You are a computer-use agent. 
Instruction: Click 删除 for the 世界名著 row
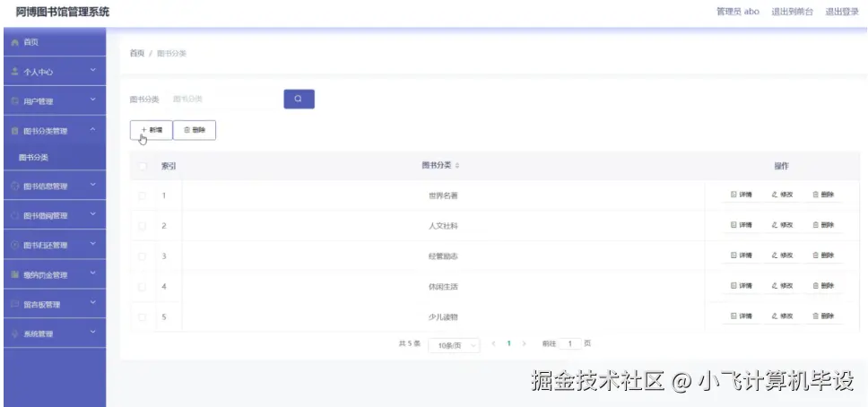[823, 195]
